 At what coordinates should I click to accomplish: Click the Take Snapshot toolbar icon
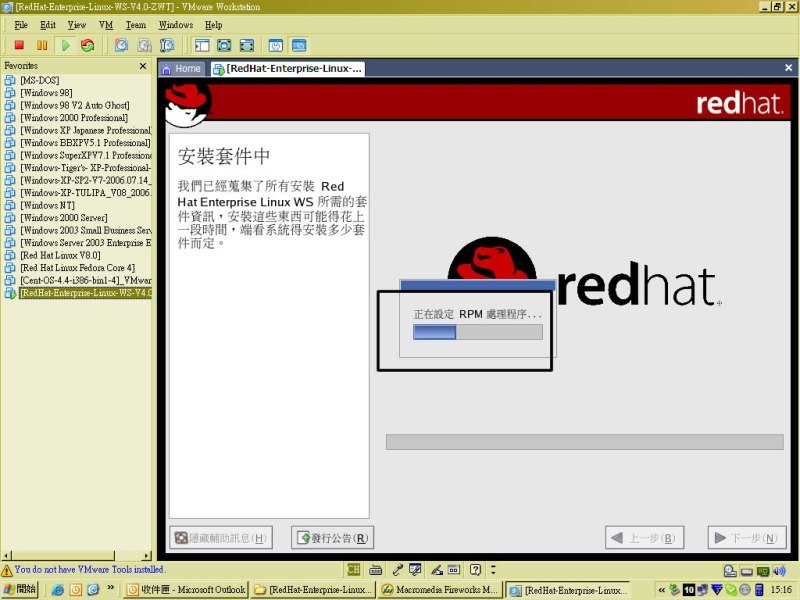(121, 45)
